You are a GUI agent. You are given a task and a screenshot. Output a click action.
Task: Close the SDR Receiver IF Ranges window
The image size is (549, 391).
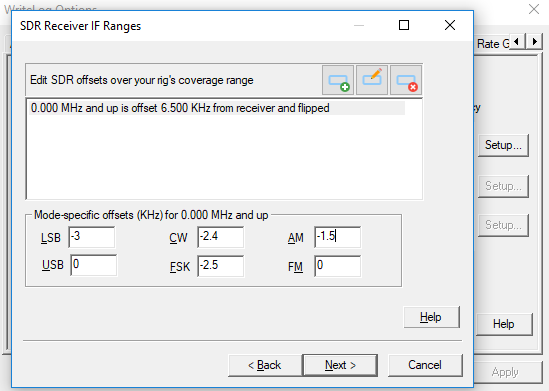[x=450, y=25]
